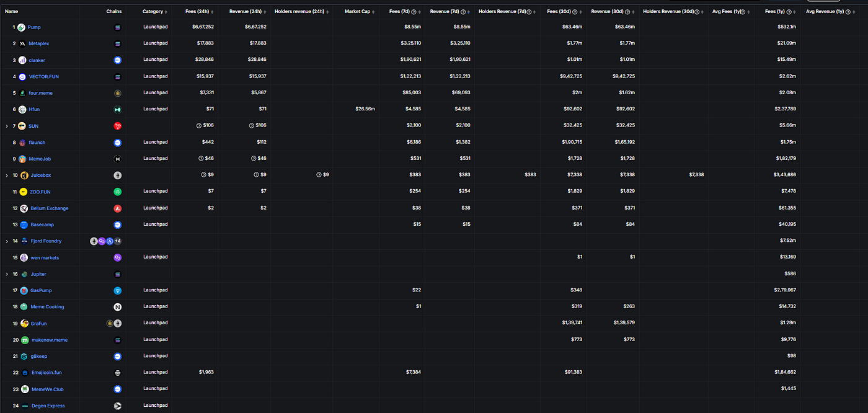This screenshot has height=413, width=868.
Task: Click the $21.09m value in Metaplex row
Action: (787, 43)
